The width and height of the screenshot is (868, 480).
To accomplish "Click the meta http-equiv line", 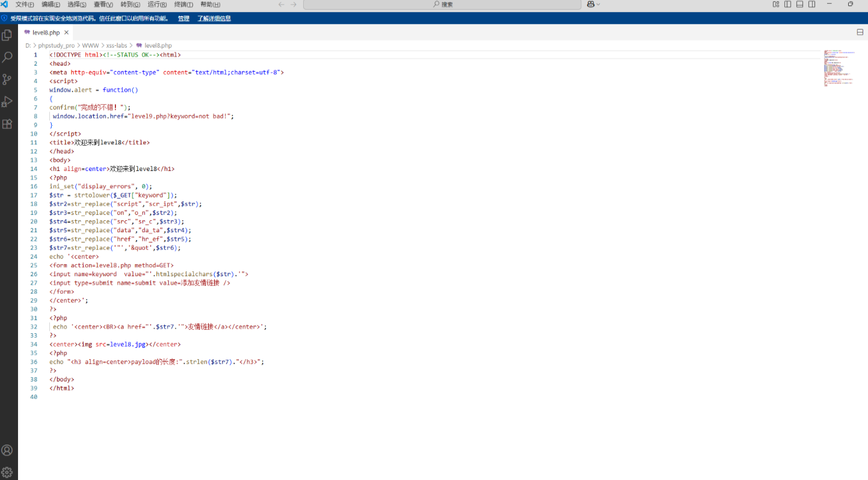I will click(167, 72).
